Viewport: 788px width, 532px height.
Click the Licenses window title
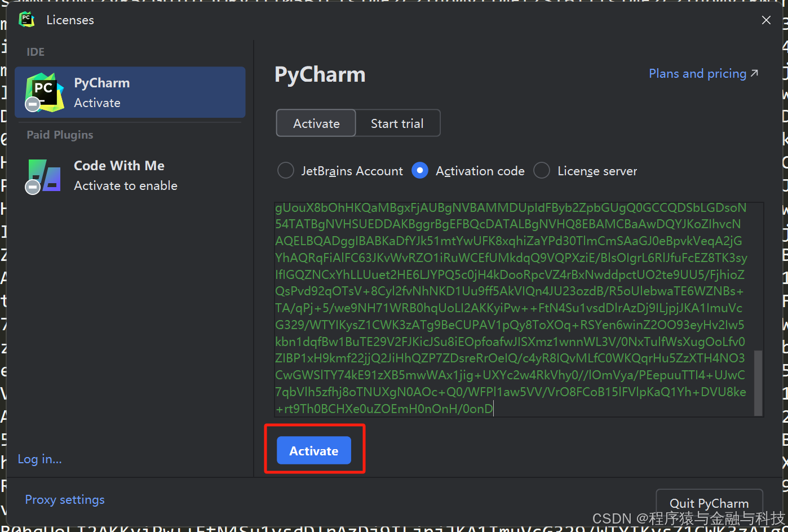70,20
